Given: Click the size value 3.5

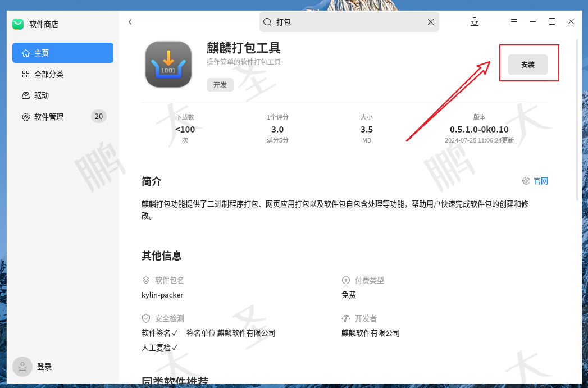Looking at the screenshot, I should click(x=367, y=129).
